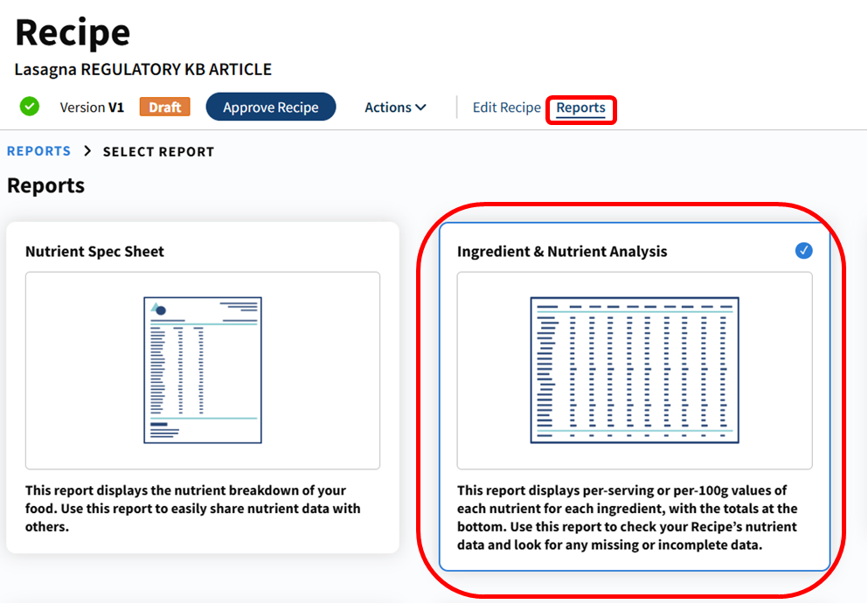
Task: Click the Ingredient & Nutrient Analysis description text
Action: coord(627,517)
